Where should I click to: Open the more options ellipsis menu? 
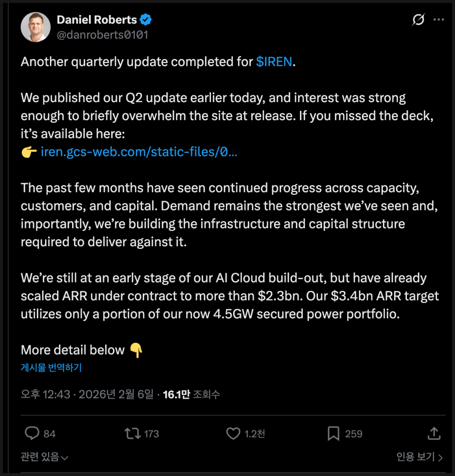(438, 20)
